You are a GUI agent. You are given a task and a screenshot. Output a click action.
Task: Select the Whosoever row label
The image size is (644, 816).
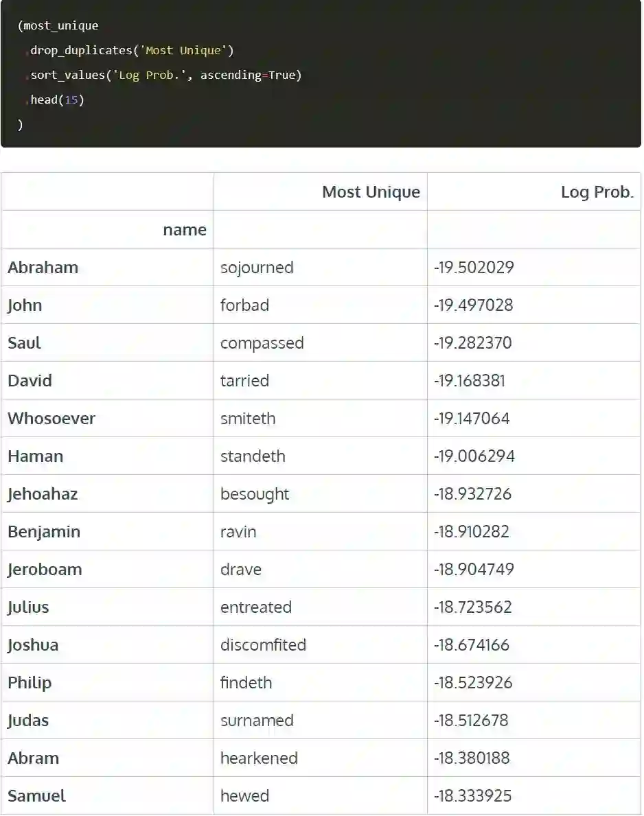[51, 419]
